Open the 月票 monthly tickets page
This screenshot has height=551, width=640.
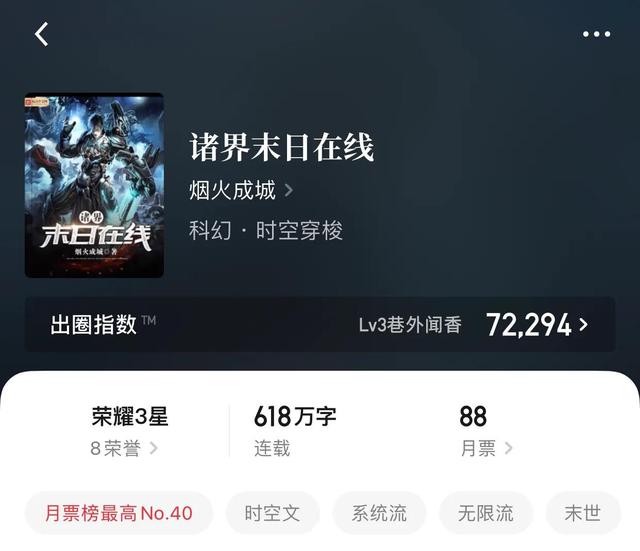(486, 448)
